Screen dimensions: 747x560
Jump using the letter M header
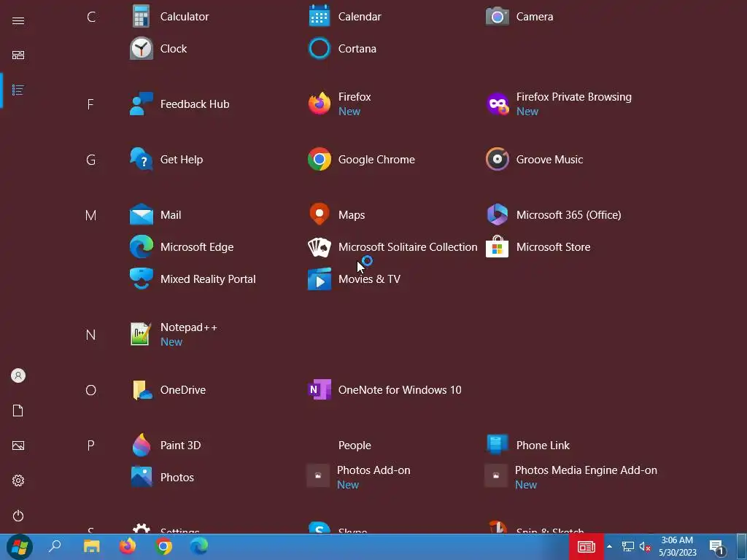90,215
